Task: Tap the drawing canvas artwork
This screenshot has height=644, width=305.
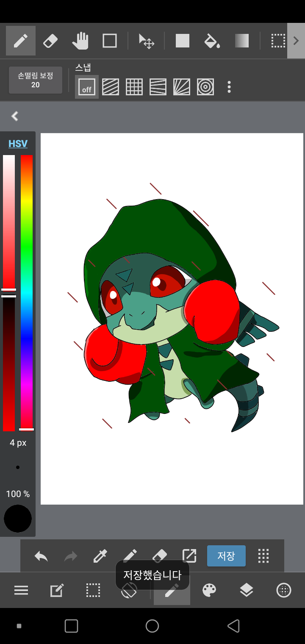Action: 172,319
